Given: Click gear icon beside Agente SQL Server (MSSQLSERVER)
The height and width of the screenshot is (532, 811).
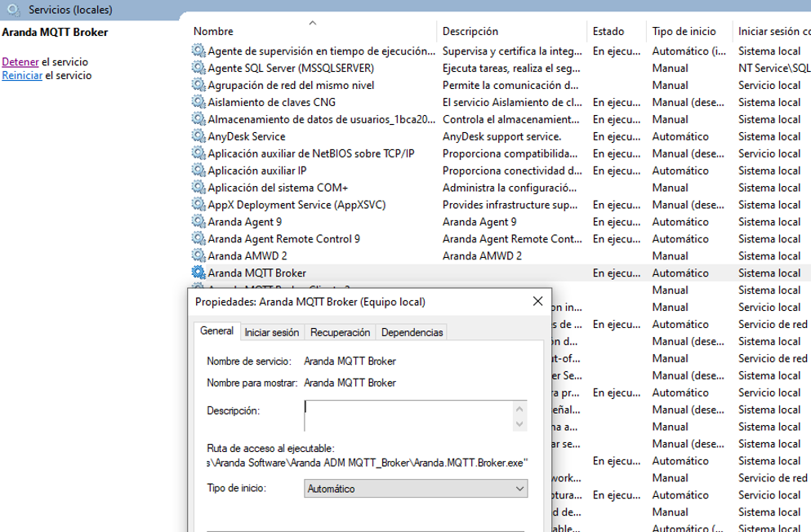Looking at the screenshot, I should [x=198, y=68].
